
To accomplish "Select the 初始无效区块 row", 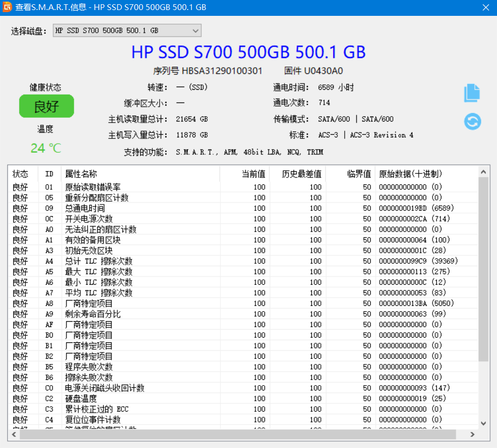I will [243, 250].
